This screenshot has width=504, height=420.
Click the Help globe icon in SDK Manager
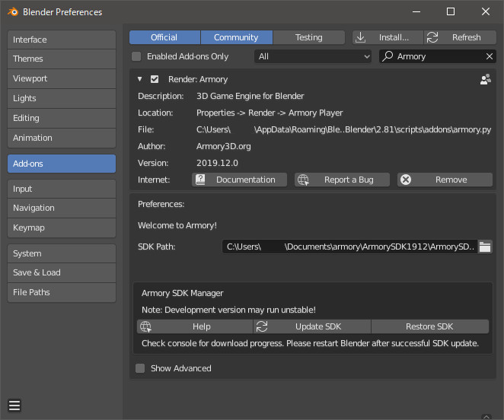tap(145, 326)
